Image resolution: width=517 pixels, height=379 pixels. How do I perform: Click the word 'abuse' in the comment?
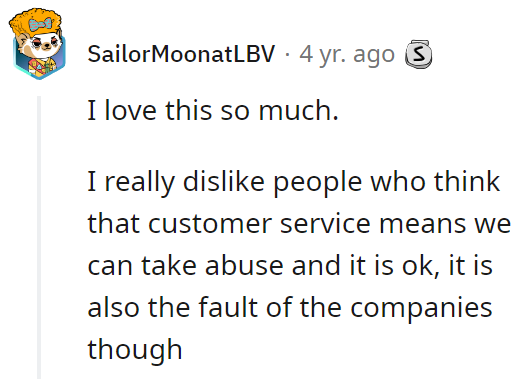[244, 265]
